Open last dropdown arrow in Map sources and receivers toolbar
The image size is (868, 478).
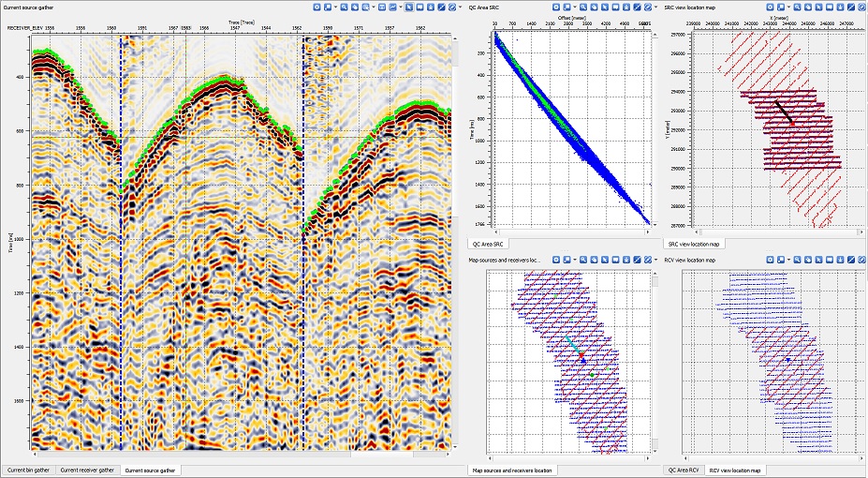point(656,260)
